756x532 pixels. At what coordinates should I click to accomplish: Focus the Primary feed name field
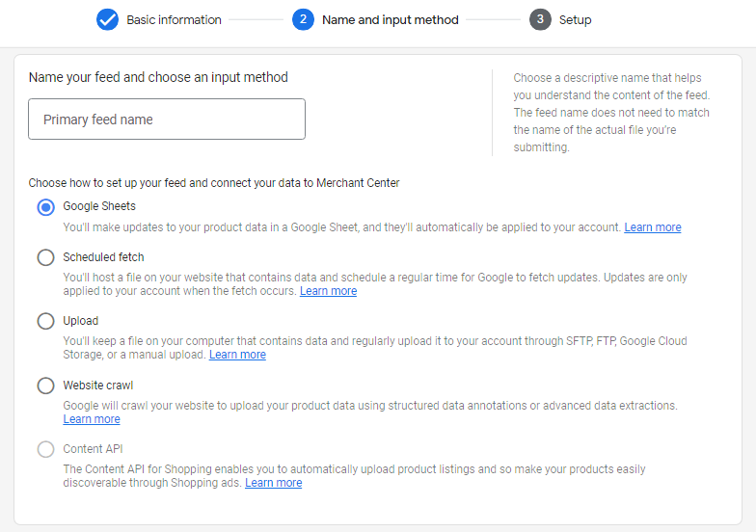pyautogui.click(x=167, y=120)
